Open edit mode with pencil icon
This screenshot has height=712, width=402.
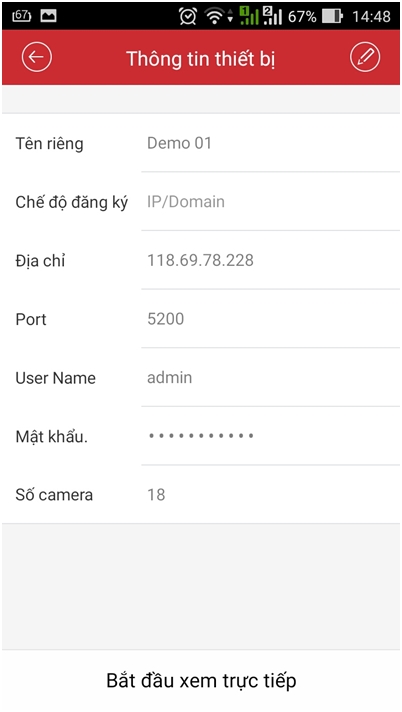coord(365,57)
